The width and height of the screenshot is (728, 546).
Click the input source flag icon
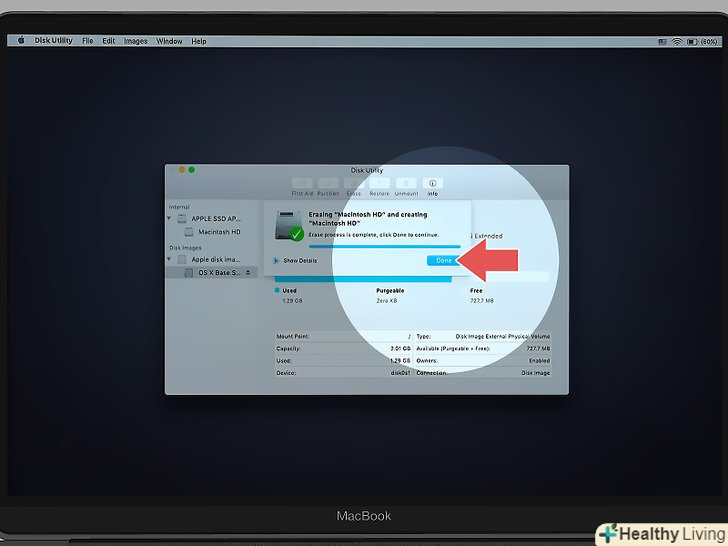663,41
